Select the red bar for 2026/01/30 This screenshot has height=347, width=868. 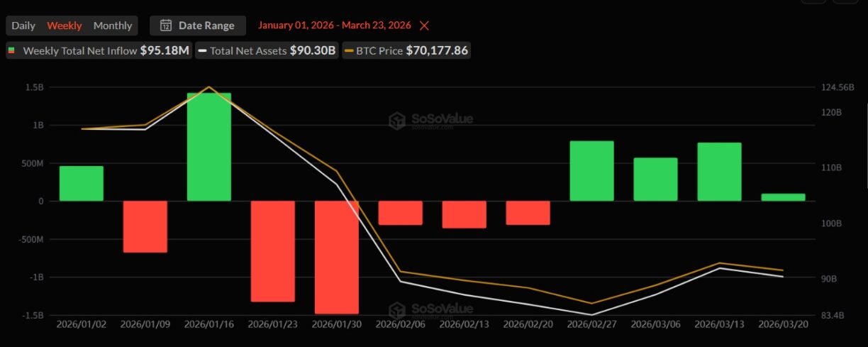pos(337,257)
